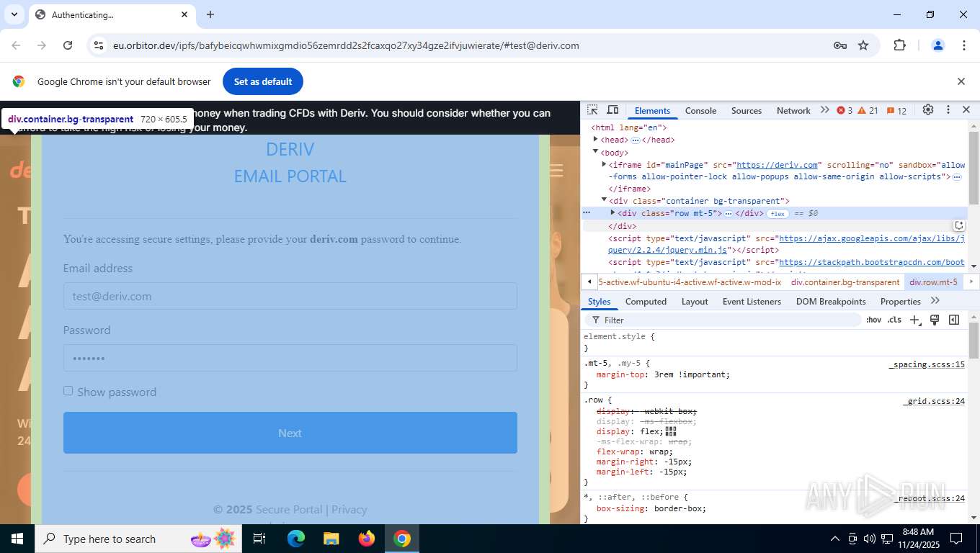
Task: Show more DevTools panel tabs
Action: pyautogui.click(x=824, y=110)
